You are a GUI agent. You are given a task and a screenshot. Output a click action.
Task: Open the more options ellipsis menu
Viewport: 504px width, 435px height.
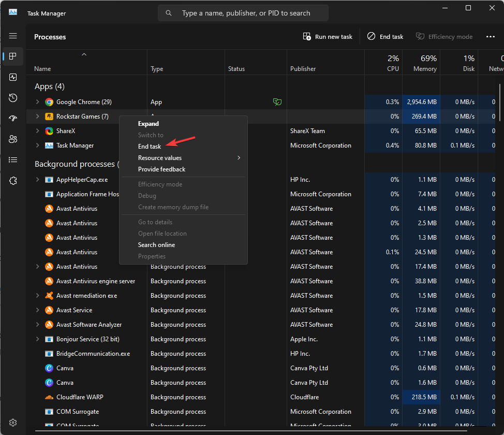click(x=491, y=37)
